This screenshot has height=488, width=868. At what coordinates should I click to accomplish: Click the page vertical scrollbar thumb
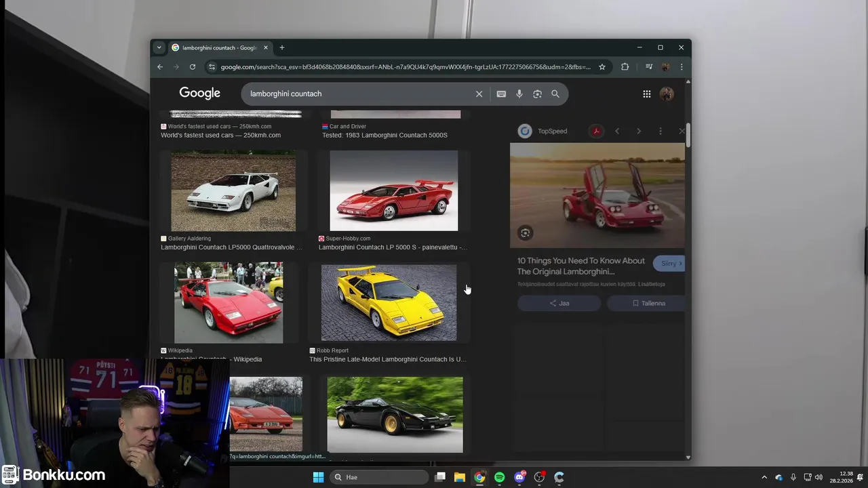coord(688,134)
